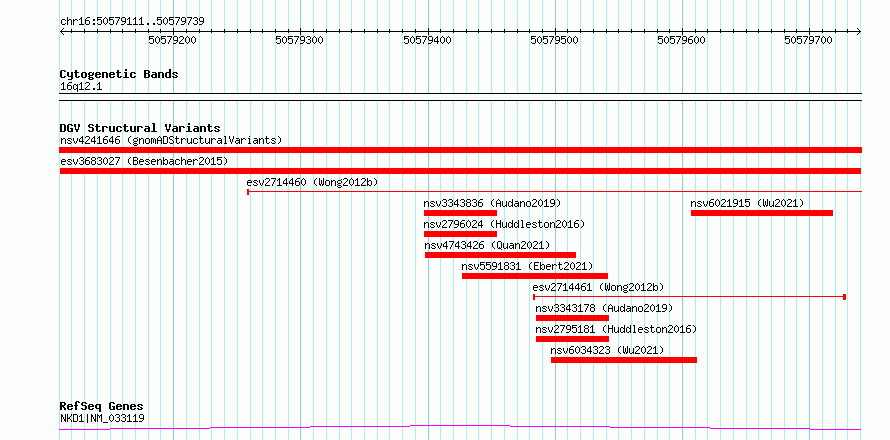
Task: Click the 50579200 ruler position label
Action: click(172, 40)
